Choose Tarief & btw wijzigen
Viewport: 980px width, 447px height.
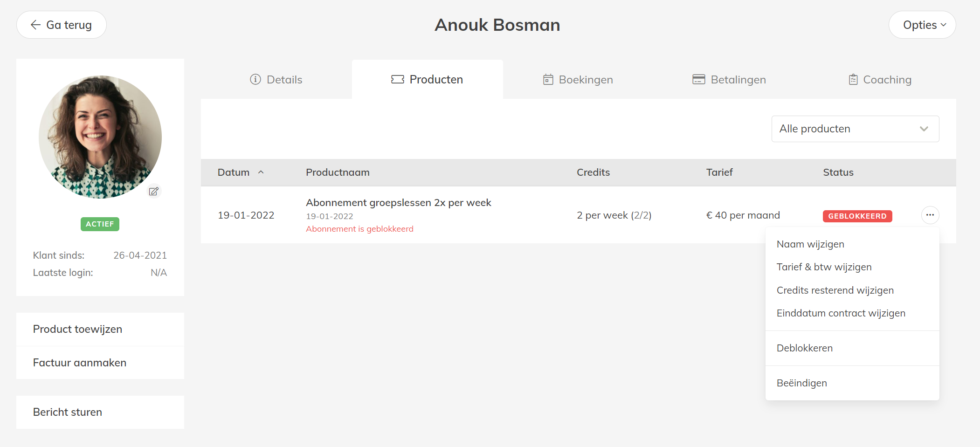824,267
